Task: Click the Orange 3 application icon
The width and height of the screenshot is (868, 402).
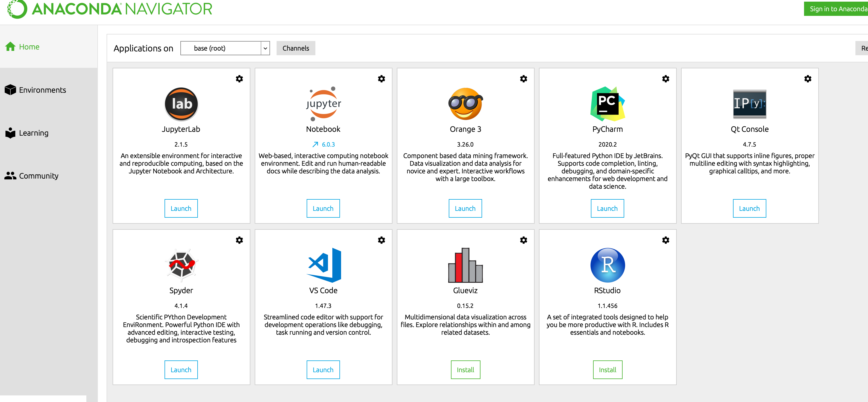Action: (465, 104)
